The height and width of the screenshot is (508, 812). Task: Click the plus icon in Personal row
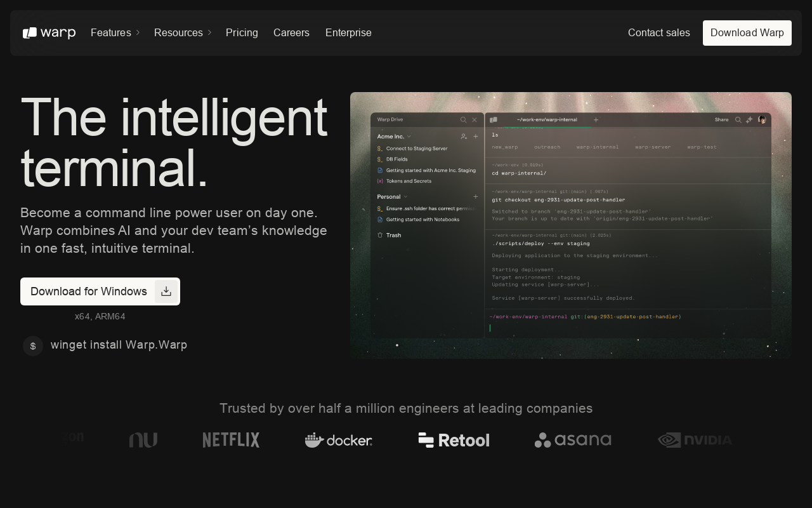point(476,197)
